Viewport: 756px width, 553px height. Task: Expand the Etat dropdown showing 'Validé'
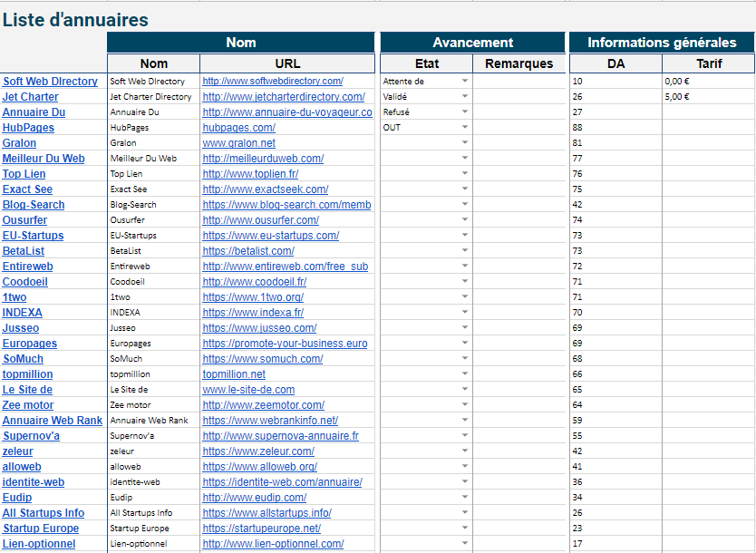click(465, 97)
